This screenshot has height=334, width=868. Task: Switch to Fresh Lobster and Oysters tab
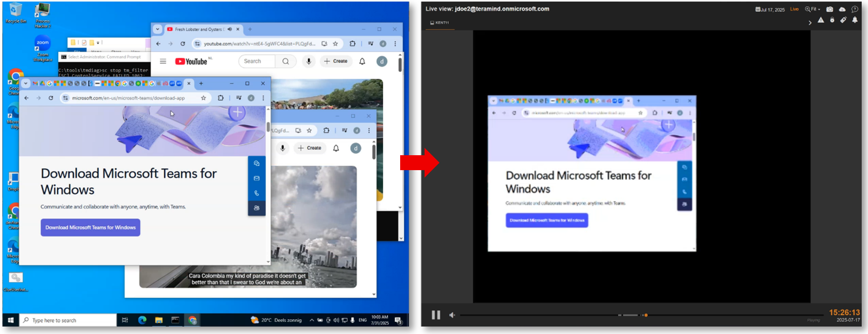coord(199,29)
